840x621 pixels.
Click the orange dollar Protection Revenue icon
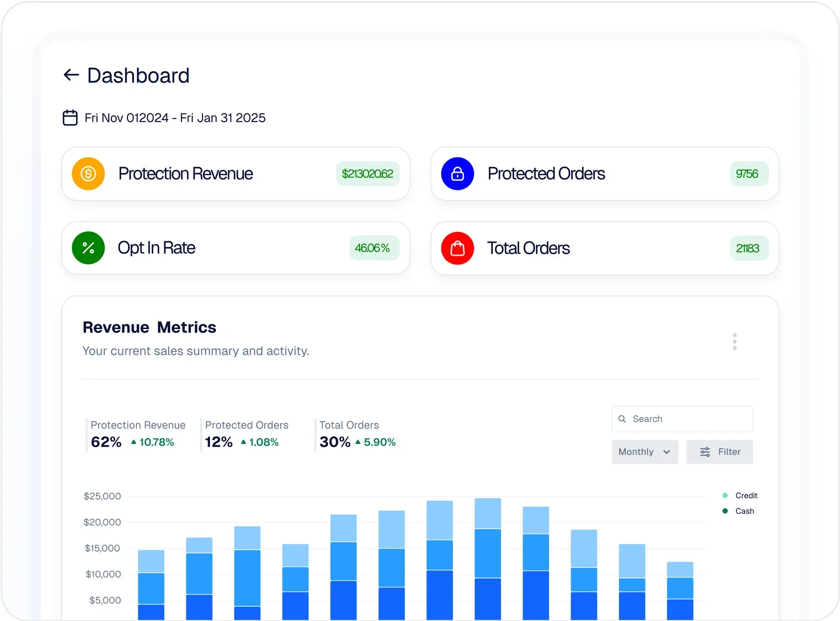point(88,174)
